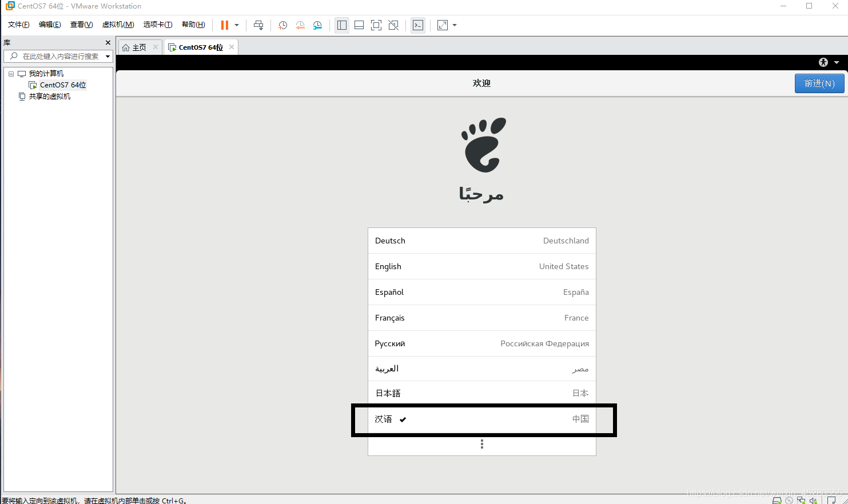The width and height of the screenshot is (848, 504).
Task: Open the 选项卡(T) menu
Action: click(158, 25)
